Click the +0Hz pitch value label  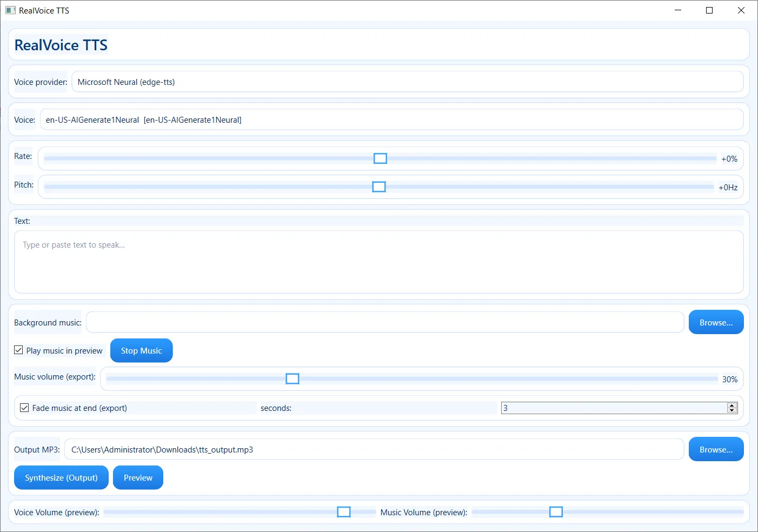728,188
